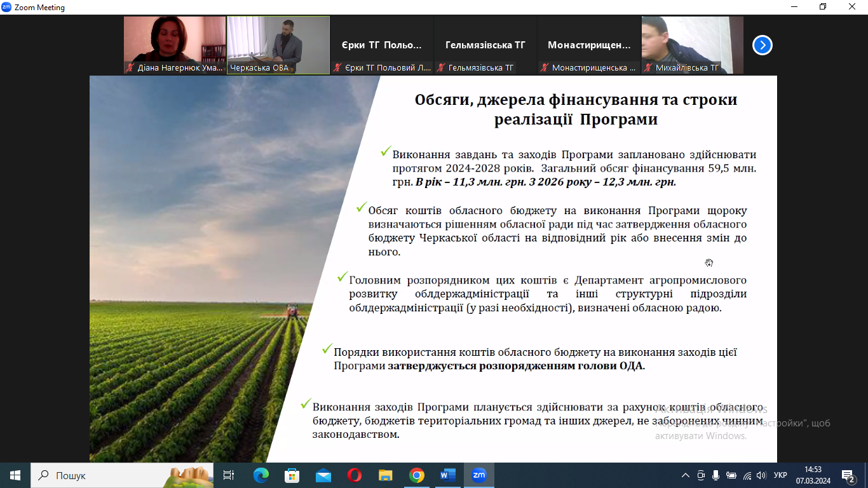Viewport: 868px width, 488px height.
Task: Open File Explorer from the taskbar
Action: (386, 475)
